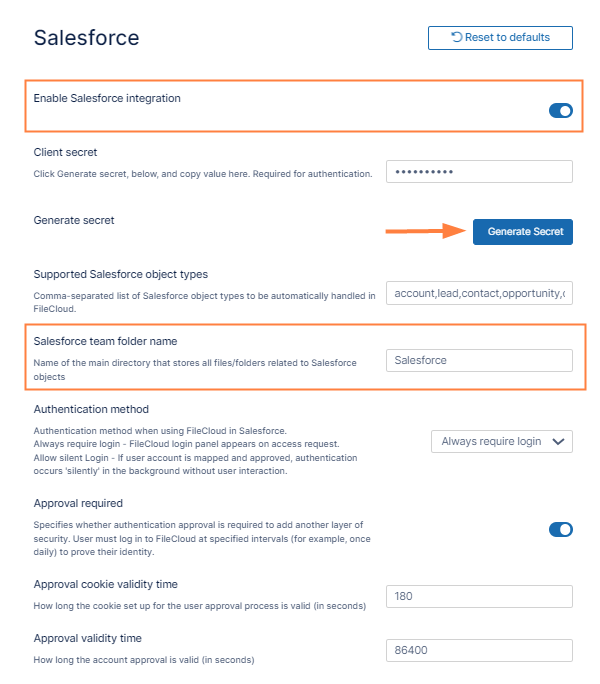Click the chevron on the authentication dropdown

(558, 441)
